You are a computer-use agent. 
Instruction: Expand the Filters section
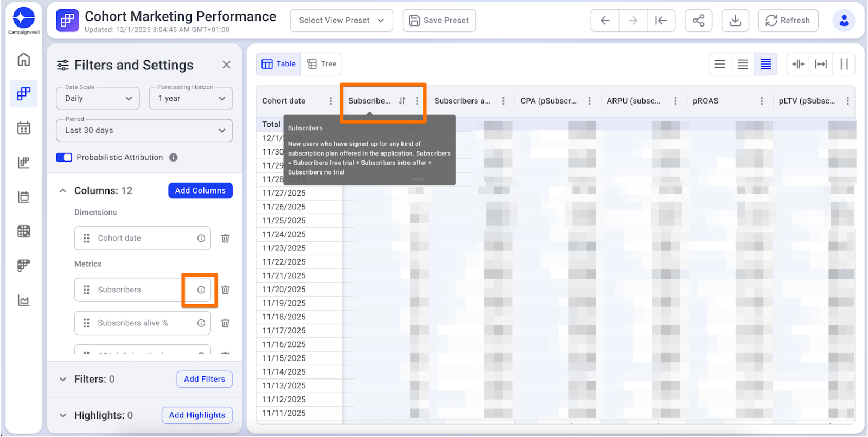63,380
